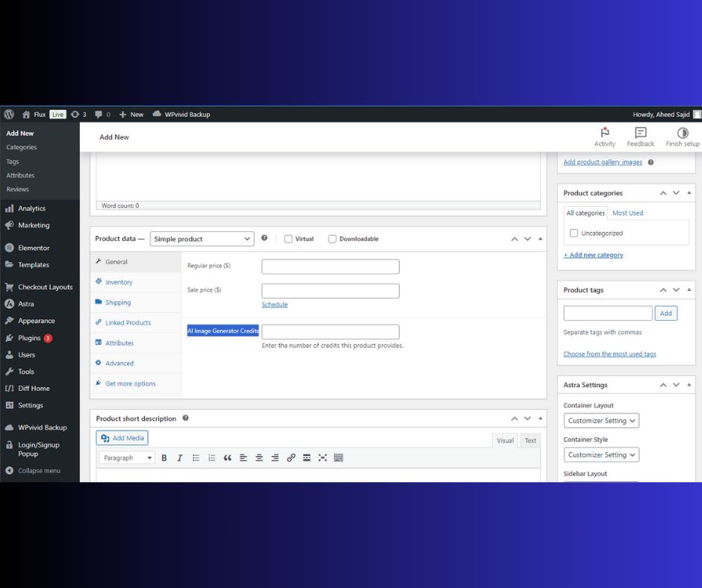Toggle fullscreen editor mode icon
The height and width of the screenshot is (588, 702).
323,458
